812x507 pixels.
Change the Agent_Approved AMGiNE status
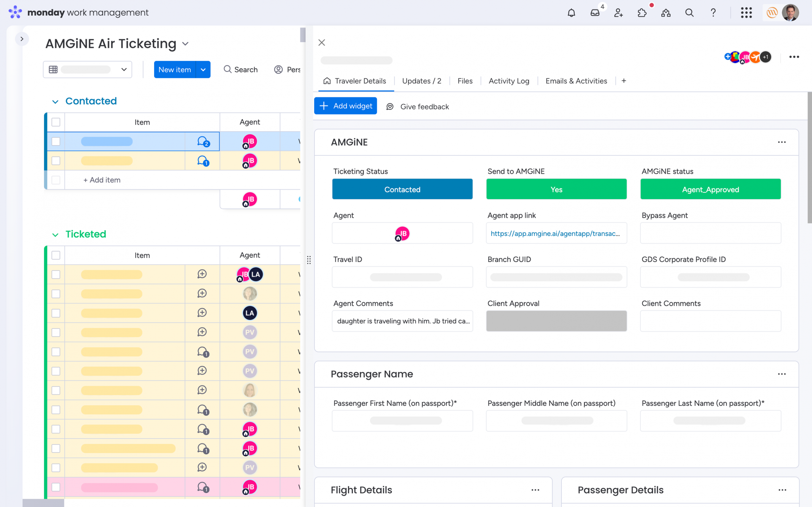[x=710, y=189]
